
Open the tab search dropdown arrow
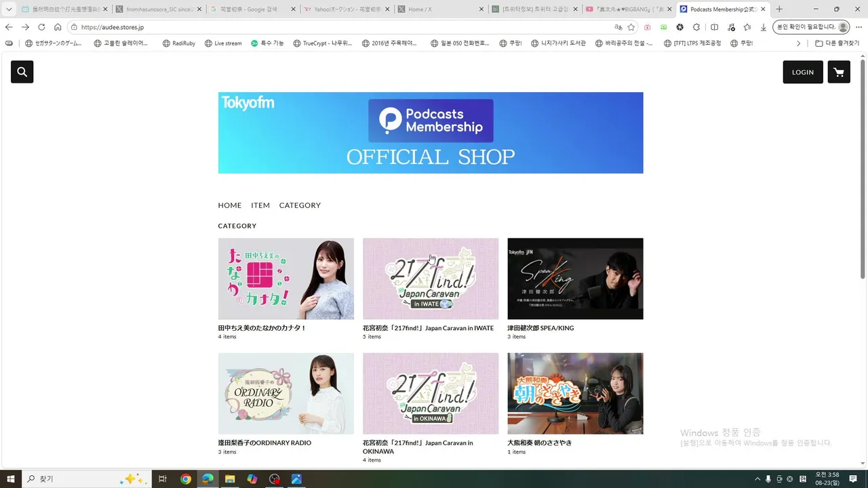tap(9, 9)
